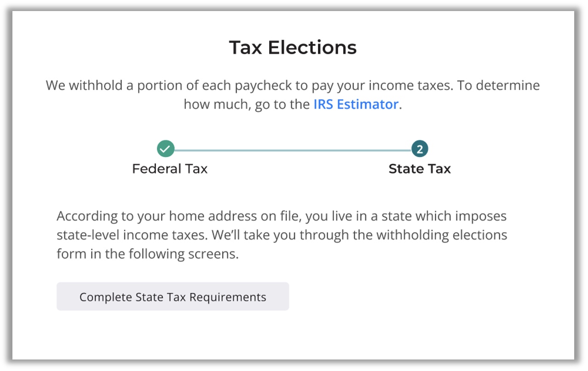Click 'form in the following screens' text
Screen dimensions: 588x371
[x=148, y=254]
